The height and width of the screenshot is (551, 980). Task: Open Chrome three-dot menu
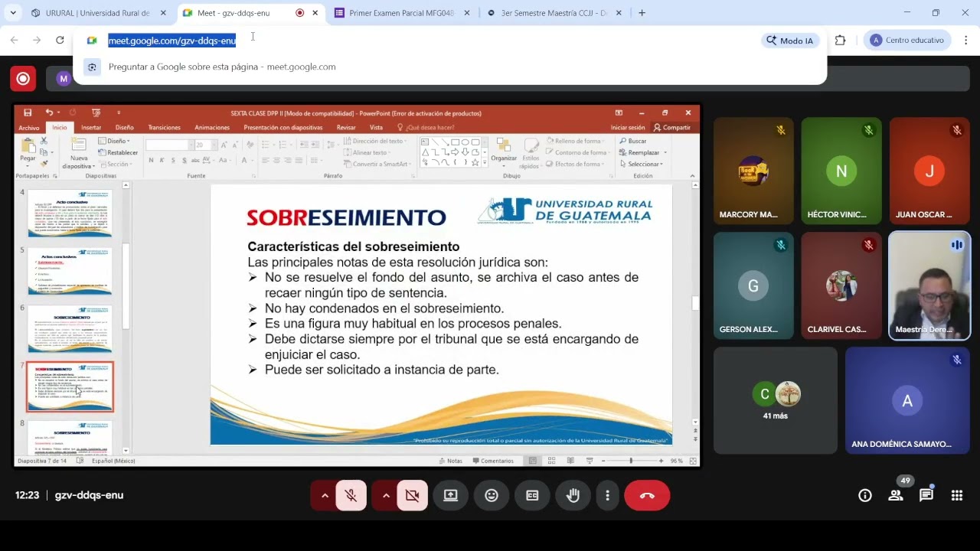click(966, 41)
